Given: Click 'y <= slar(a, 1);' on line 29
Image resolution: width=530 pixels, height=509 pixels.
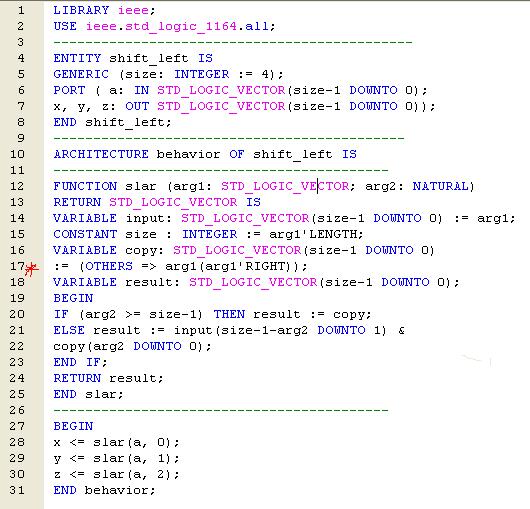Looking at the screenshot, I should 116,459.
